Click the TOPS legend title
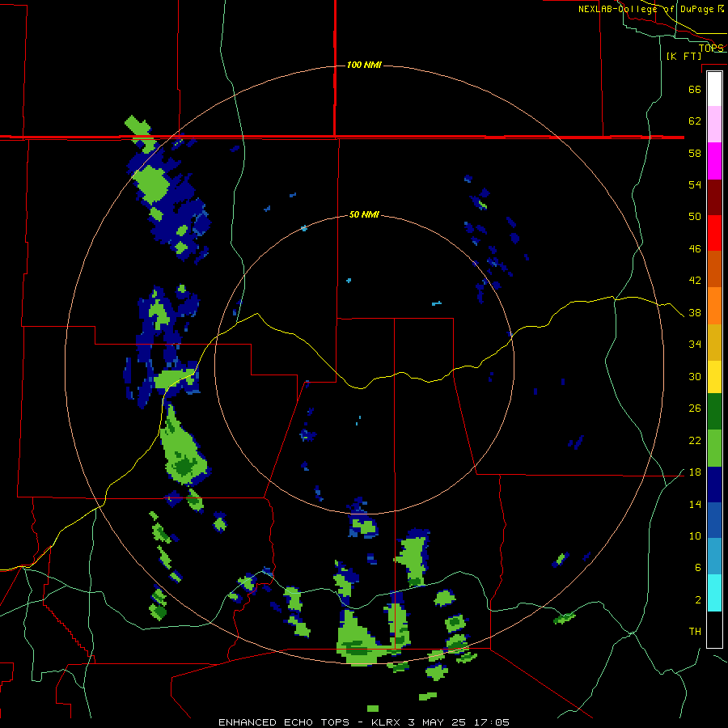The image size is (728, 728). click(711, 48)
